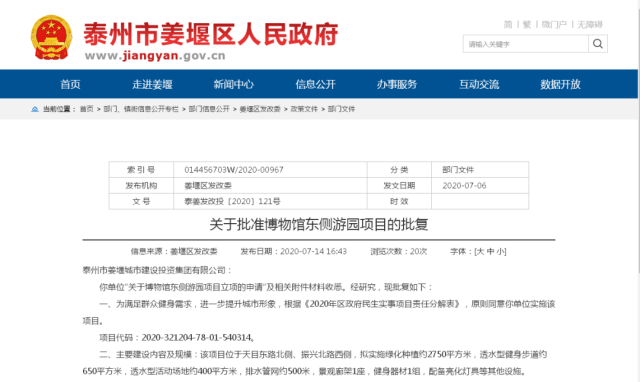
Task: Click the home icon beside 当前位置
Action: [35, 109]
